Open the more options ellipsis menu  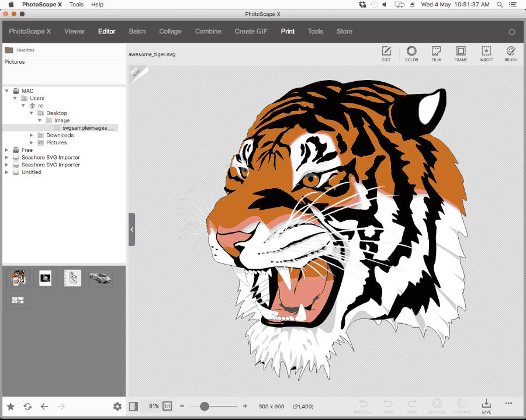tap(508, 403)
